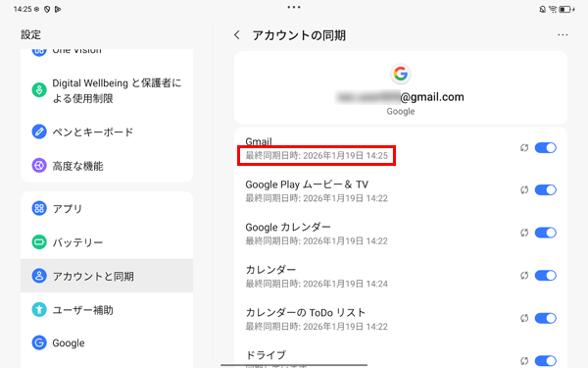Tap the green Digital Wellbeing icon

click(x=39, y=90)
